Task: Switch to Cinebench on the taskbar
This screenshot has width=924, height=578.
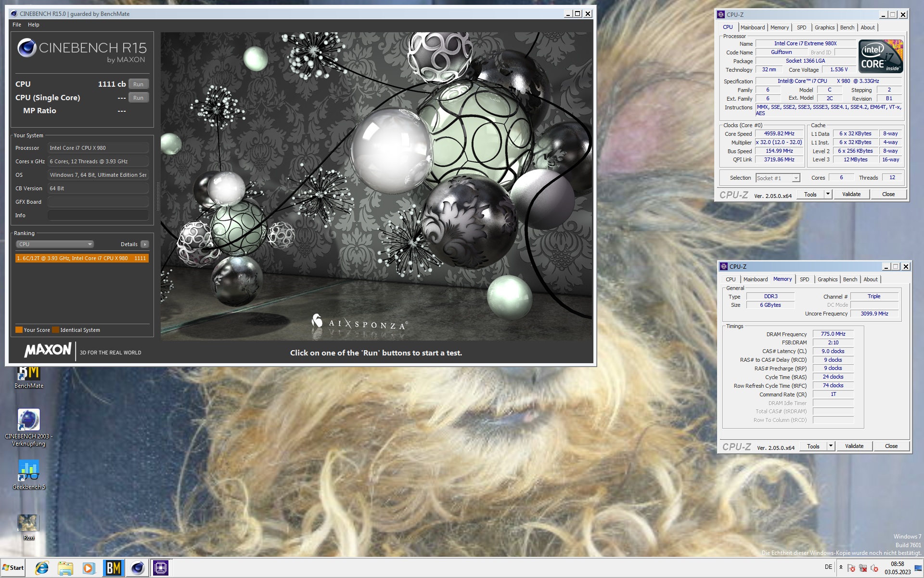Action: tap(137, 568)
